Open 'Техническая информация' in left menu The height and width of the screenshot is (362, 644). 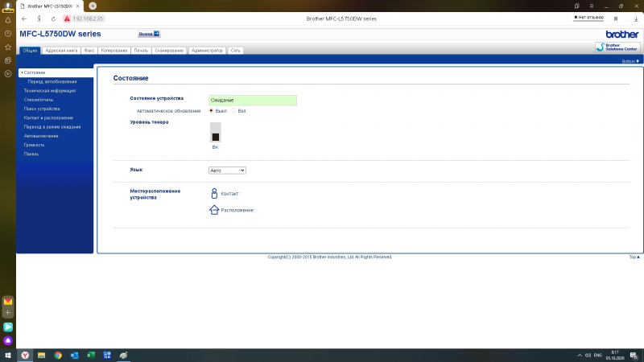[x=49, y=91]
